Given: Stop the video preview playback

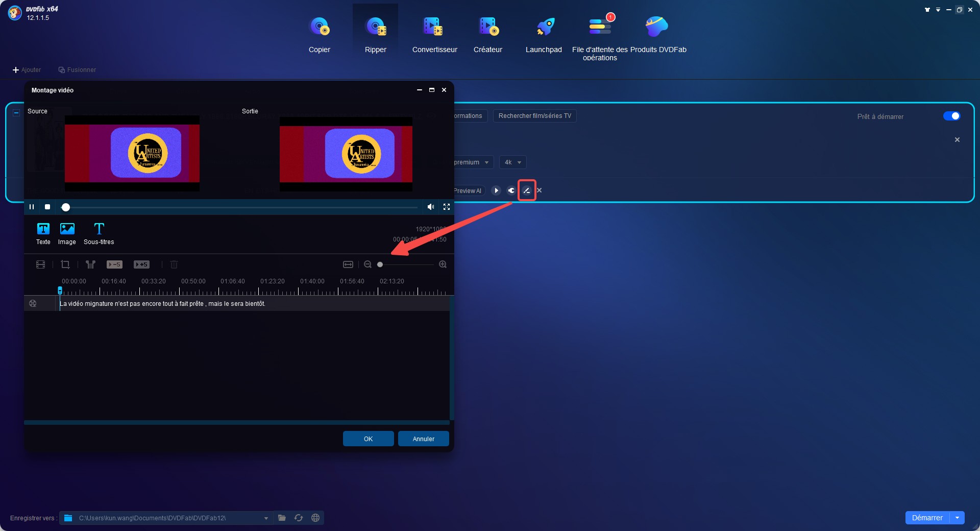Looking at the screenshot, I should [47, 207].
